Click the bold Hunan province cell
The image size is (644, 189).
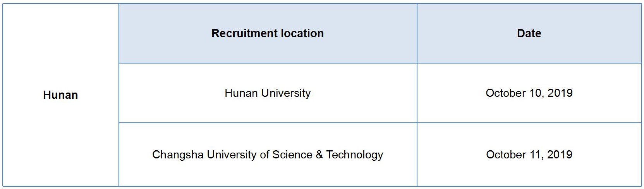coord(60,95)
